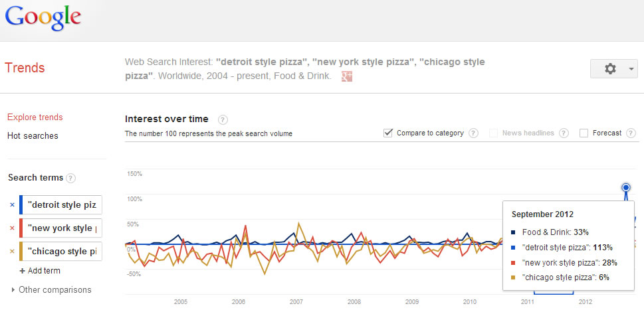This screenshot has height=312, width=644.
Task: Remove the "new york style pizza" term
Action: pyautogui.click(x=12, y=228)
